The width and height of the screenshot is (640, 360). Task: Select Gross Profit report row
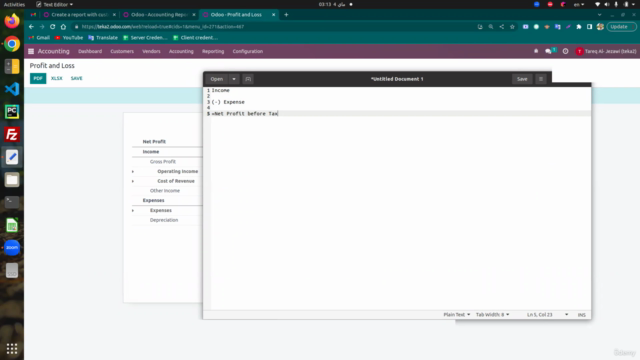[x=162, y=162]
